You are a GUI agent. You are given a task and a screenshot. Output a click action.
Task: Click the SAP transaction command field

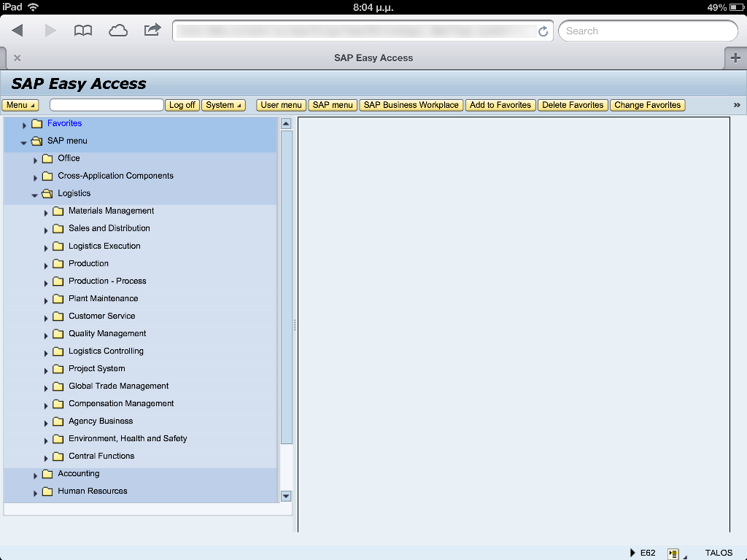(x=107, y=105)
